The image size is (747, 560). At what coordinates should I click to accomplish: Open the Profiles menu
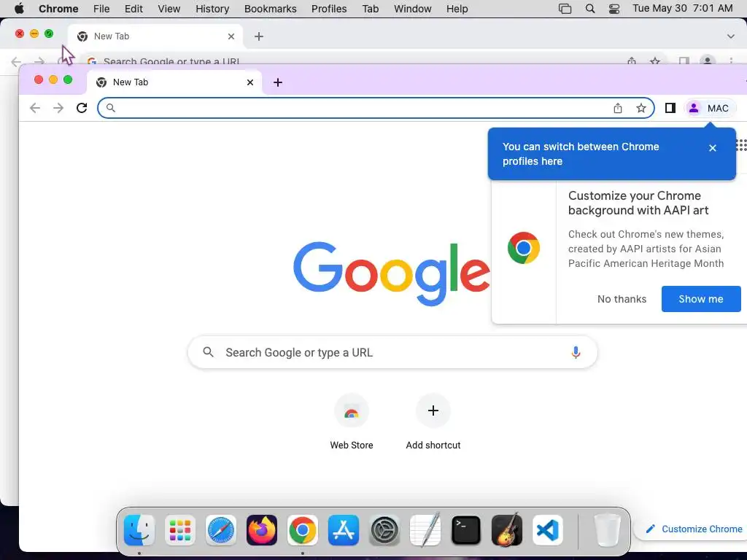pyautogui.click(x=329, y=9)
